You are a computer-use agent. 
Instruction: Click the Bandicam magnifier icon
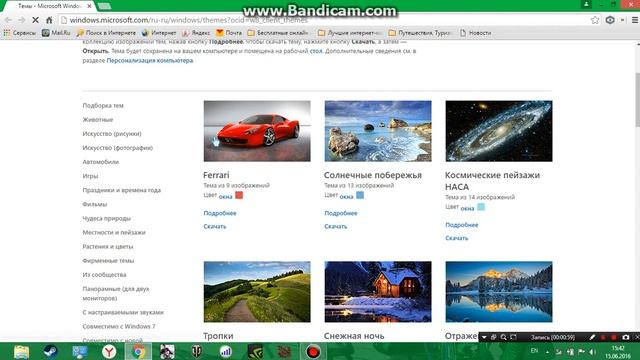504,337
